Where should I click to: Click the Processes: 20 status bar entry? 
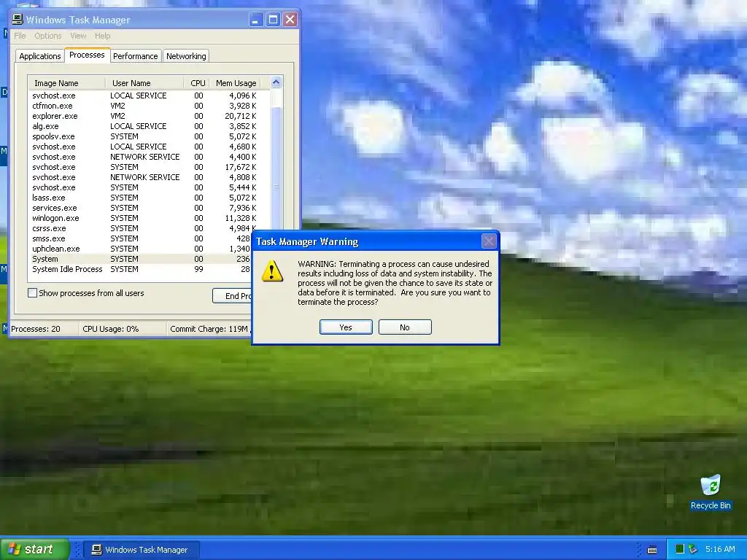coord(44,329)
